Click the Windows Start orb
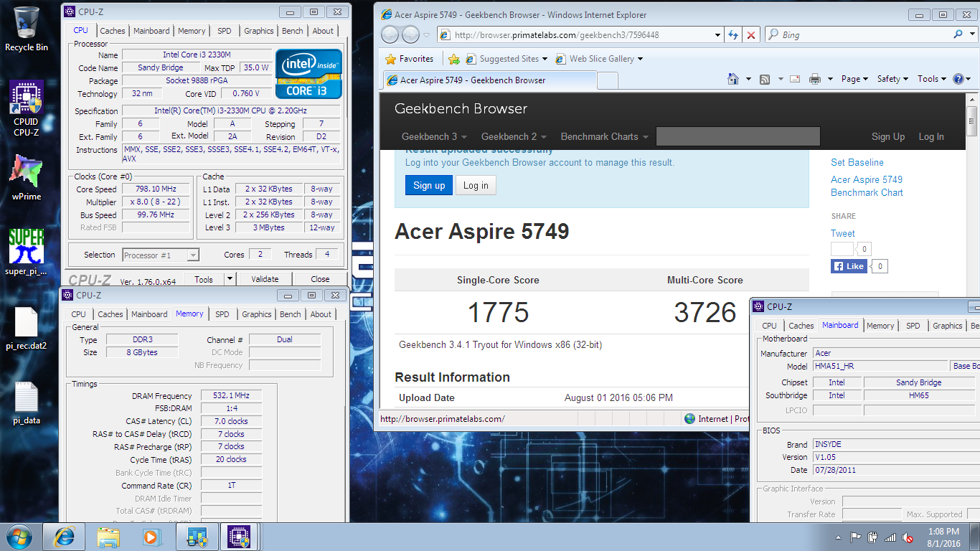The height and width of the screenshot is (551, 980). point(19,537)
